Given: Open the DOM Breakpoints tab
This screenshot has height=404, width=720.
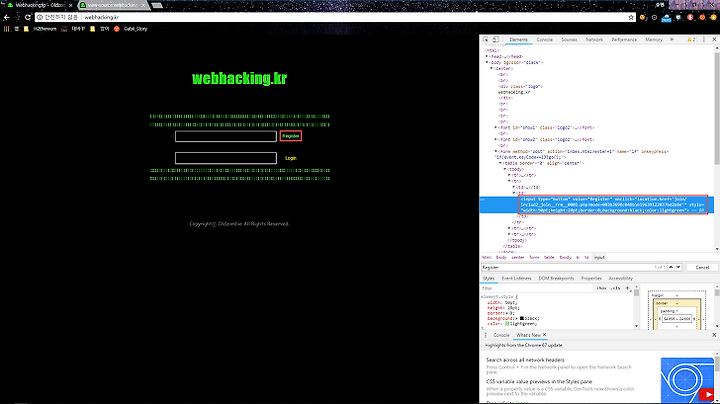Looking at the screenshot, I should click(556, 279).
